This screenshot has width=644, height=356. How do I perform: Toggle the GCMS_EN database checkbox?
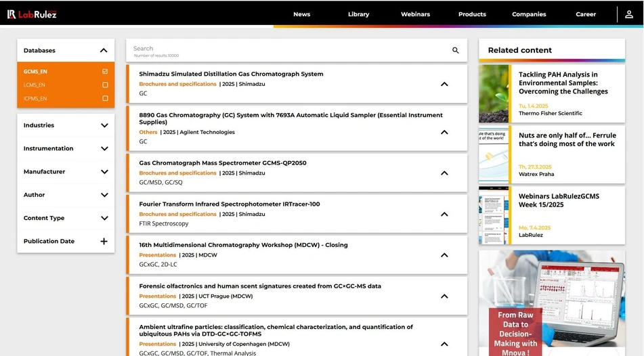click(105, 72)
